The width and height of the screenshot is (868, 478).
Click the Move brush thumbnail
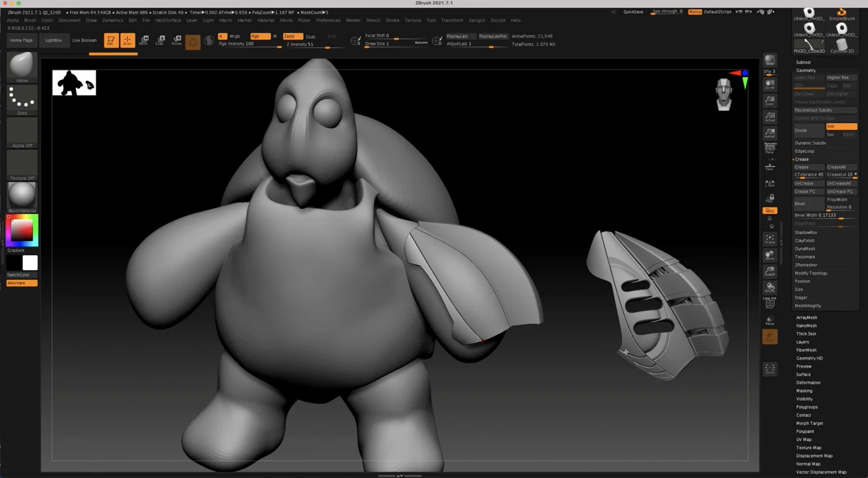22,66
